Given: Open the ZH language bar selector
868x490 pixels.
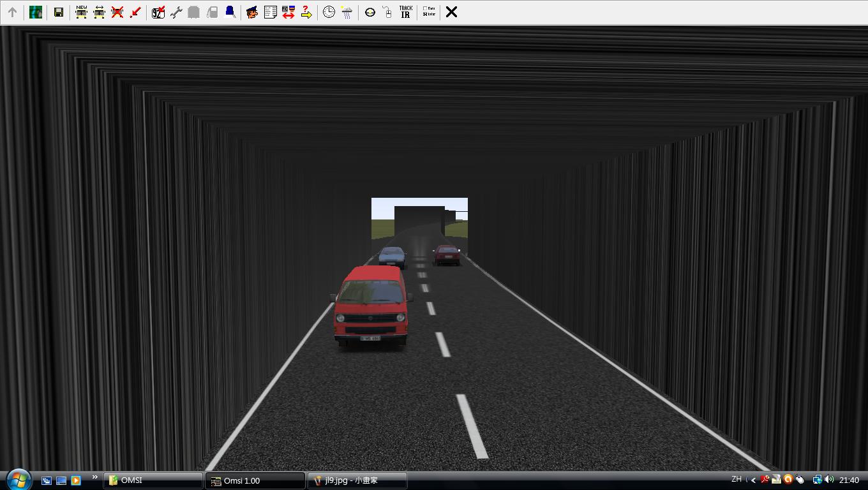Looking at the screenshot, I should 737,479.
